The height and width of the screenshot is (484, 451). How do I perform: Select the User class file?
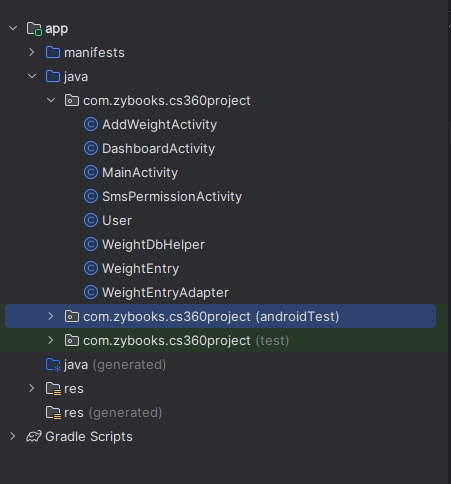117,221
